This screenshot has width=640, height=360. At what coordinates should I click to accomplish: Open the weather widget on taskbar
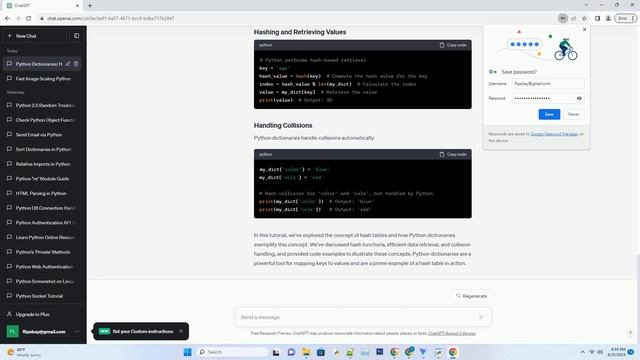pos(24,352)
